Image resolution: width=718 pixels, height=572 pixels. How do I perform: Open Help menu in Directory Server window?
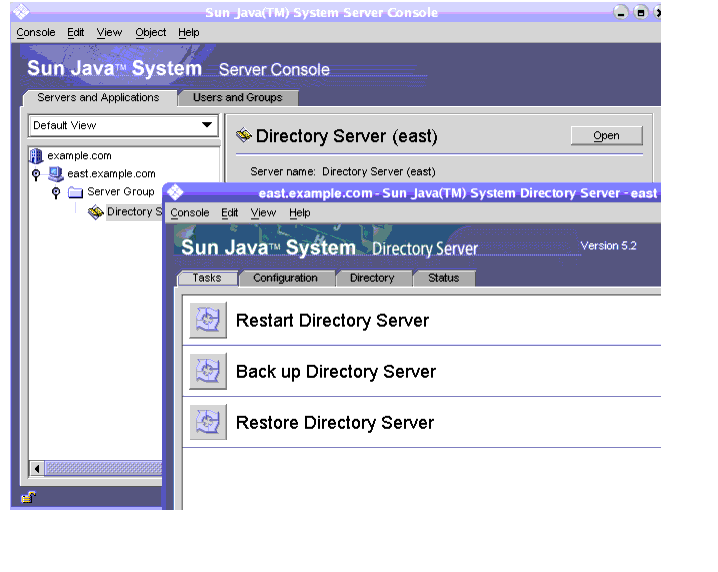[x=299, y=213]
